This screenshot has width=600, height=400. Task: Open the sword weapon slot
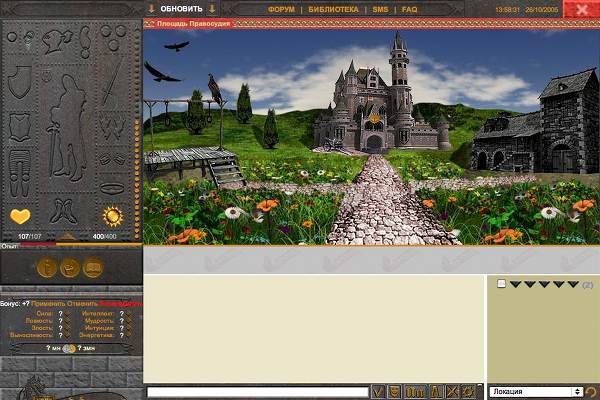pyautogui.click(x=112, y=83)
